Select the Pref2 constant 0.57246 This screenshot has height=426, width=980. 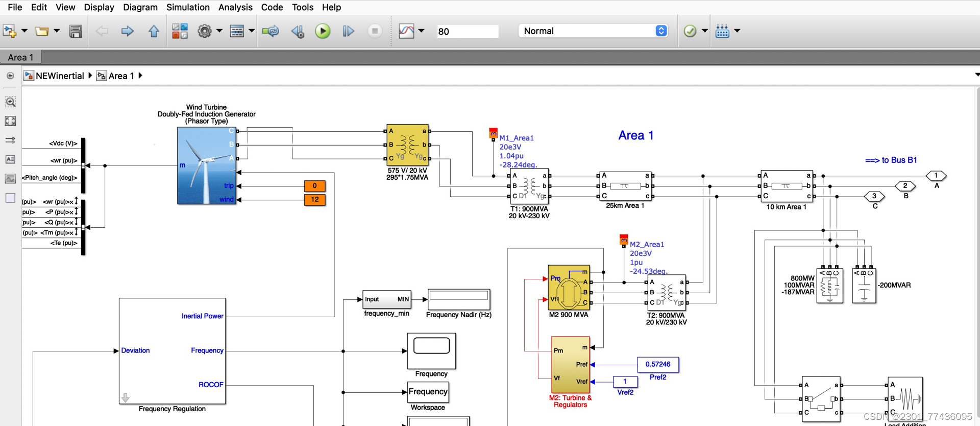click(x=658, y=364)
